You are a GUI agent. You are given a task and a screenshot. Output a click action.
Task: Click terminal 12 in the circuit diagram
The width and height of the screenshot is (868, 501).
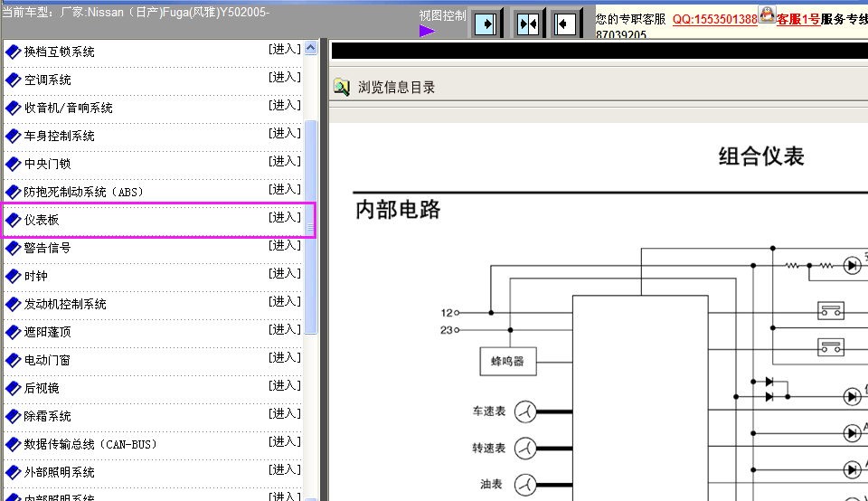click(449, 313)
